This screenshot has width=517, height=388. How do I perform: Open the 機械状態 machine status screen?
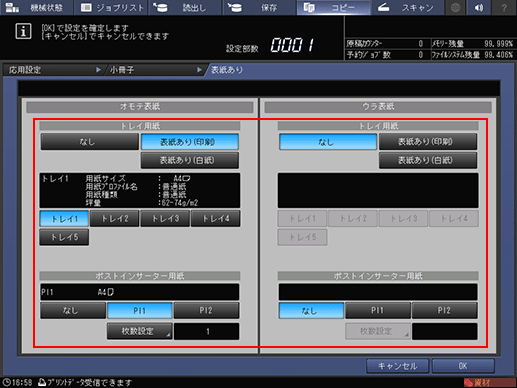[x=36, y=7]
